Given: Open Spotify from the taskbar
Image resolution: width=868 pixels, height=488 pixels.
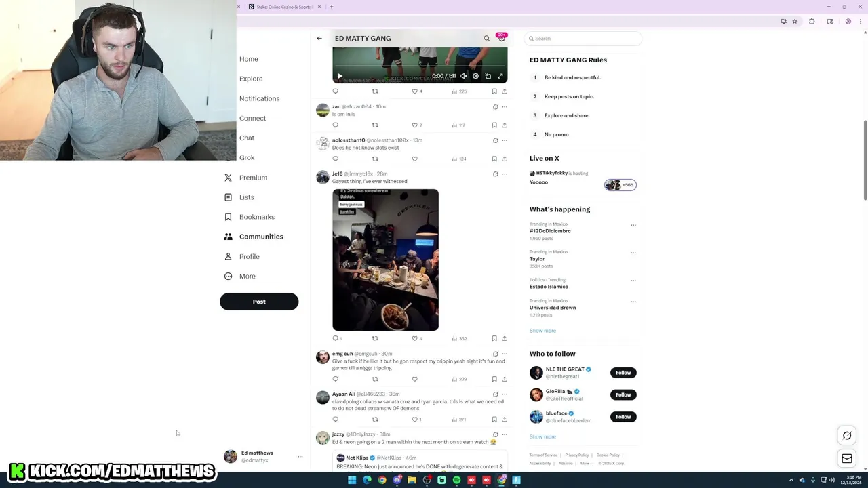Looking at the screenshot, I should [456, 480].
